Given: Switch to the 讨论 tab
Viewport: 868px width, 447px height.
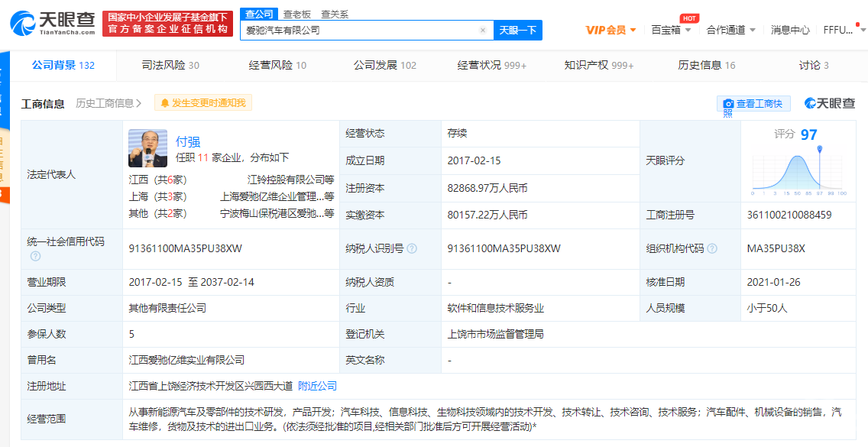Looking at the screenshot, I should tap(813, 66).
